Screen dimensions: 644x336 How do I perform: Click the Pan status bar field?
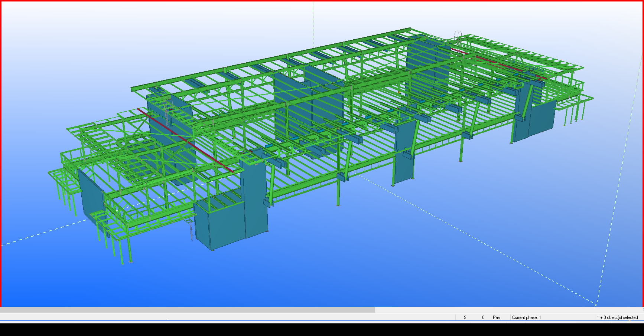coord(497,317)
